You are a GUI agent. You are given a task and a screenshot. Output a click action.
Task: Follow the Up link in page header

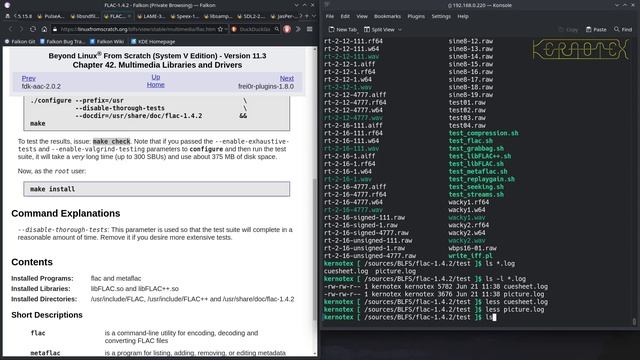[x=156, y=77]
